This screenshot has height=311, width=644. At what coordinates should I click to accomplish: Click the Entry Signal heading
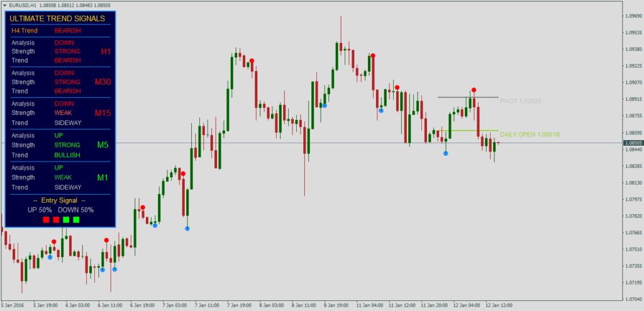click(x=59, y=200)
